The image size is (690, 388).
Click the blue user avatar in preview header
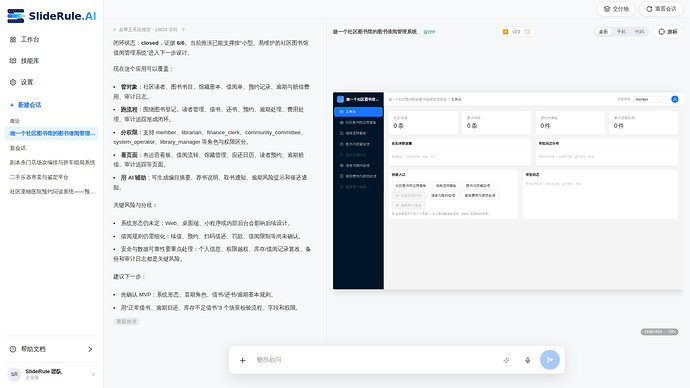(x=675, y=99)
